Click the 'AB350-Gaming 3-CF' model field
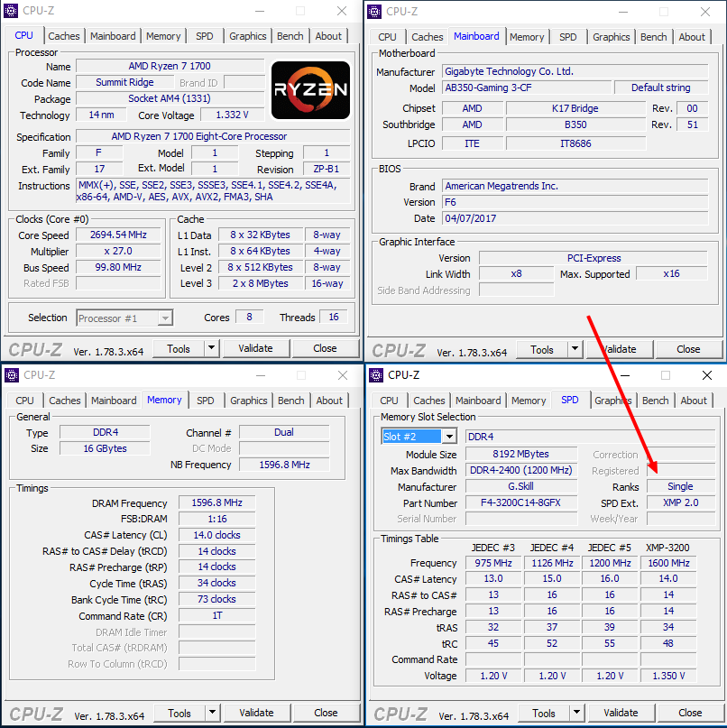The height and width of the screenshot is (728, 727). click(527, 88)
